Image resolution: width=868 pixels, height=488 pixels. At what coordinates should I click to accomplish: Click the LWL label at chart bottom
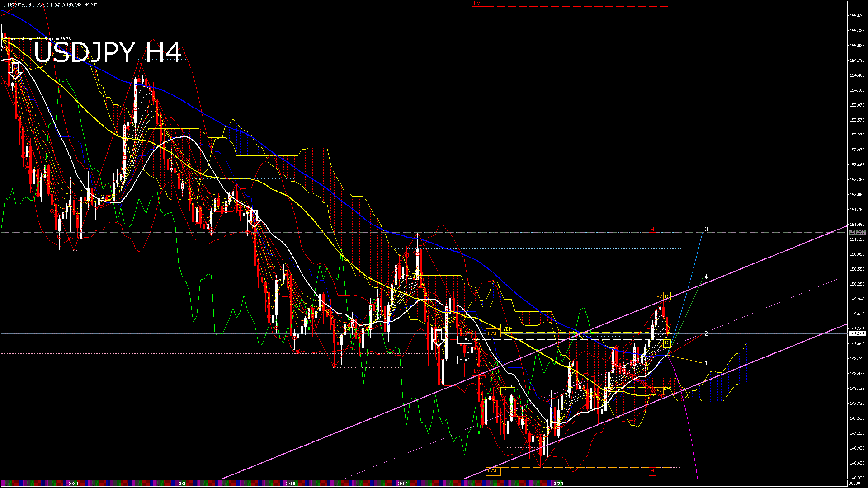click(492, 471)
